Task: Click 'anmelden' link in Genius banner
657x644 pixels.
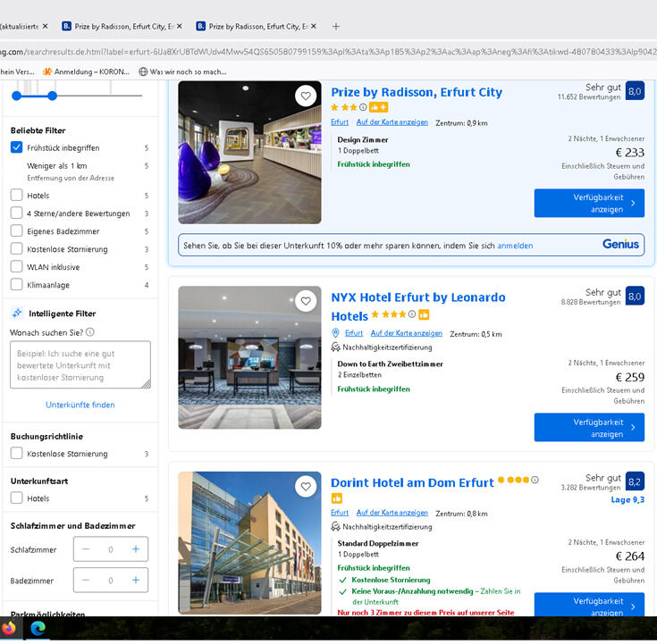Action: click(515, 246)
